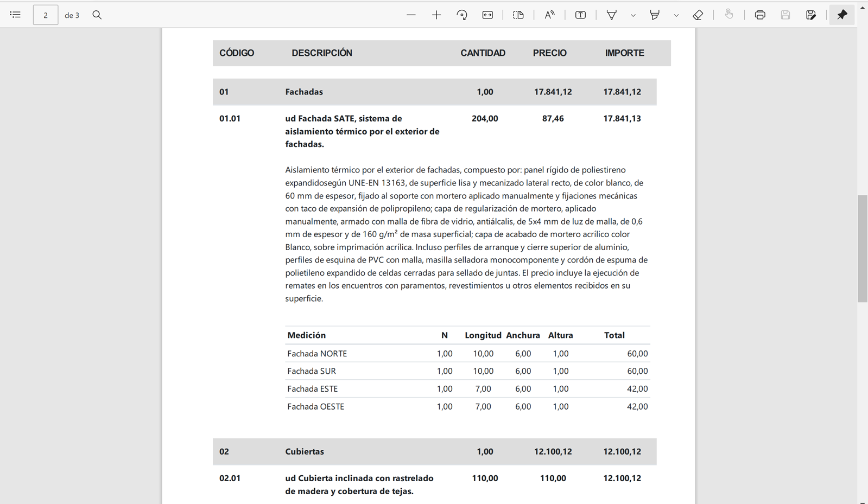Click the Fachadas chapter title
Viewport: 868px width, 504px height.
coord(304,92)
